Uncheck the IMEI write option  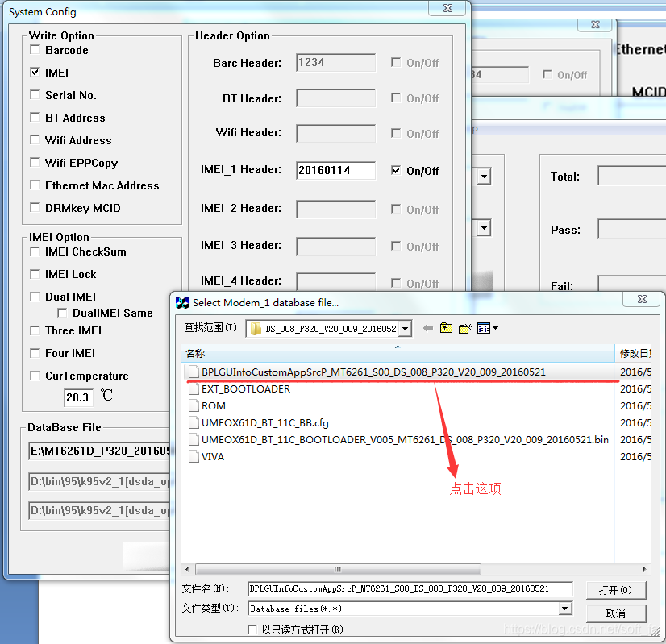(x=35, y=73)
